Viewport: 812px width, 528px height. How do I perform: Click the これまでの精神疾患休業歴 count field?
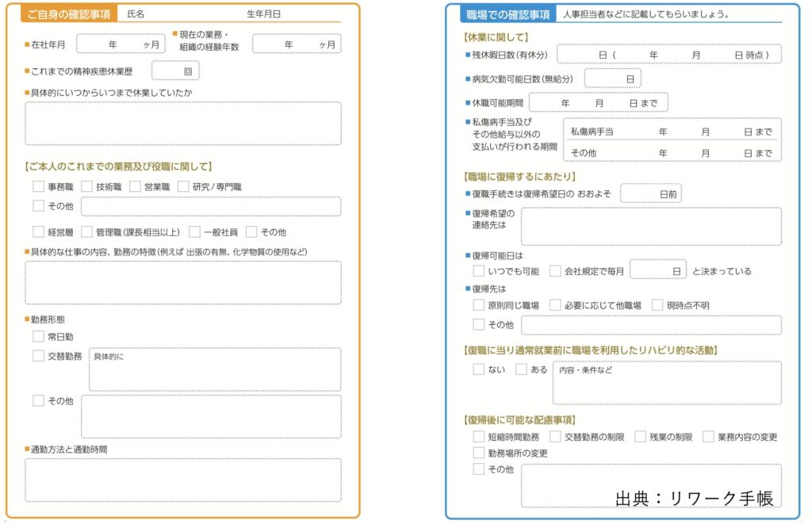175,71
